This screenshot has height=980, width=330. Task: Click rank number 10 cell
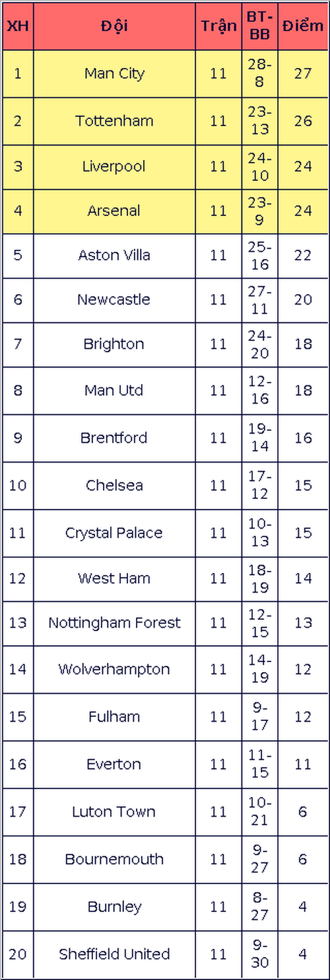pyautogui.click(x=17, y=486)
